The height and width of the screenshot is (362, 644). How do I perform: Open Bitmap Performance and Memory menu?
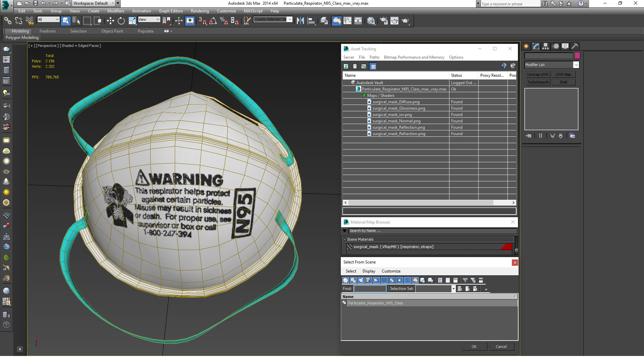coord(414,57)
